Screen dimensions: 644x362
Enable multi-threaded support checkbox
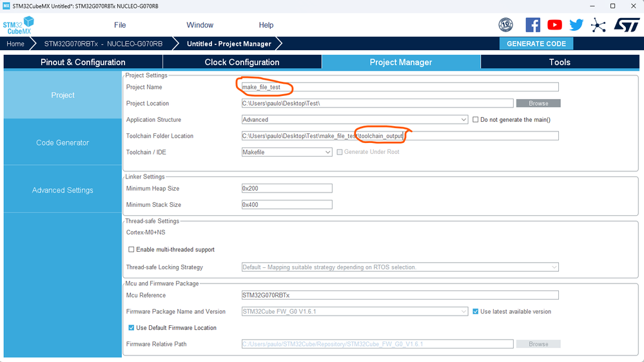coord(132,249)
